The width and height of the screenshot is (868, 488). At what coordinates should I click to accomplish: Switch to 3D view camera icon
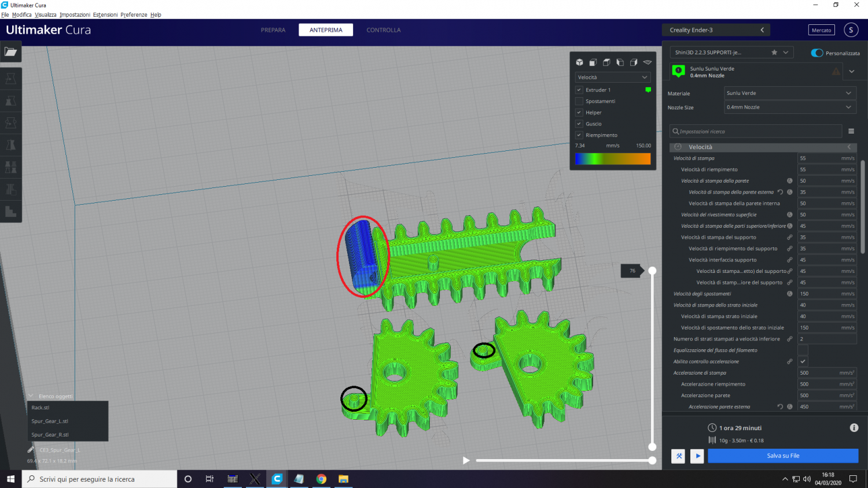pos(579,62)
